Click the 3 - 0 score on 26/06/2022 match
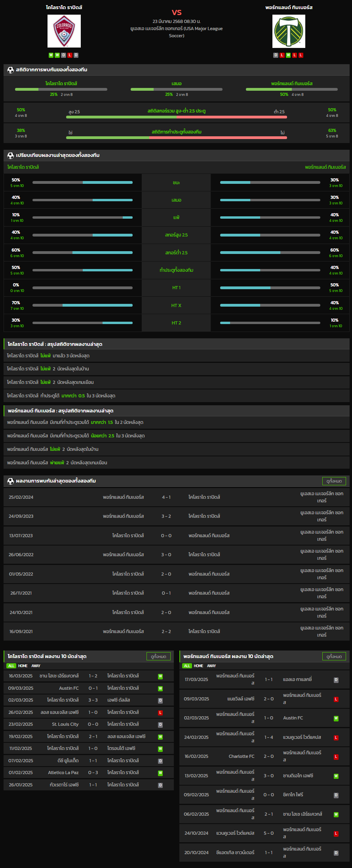 166,555
